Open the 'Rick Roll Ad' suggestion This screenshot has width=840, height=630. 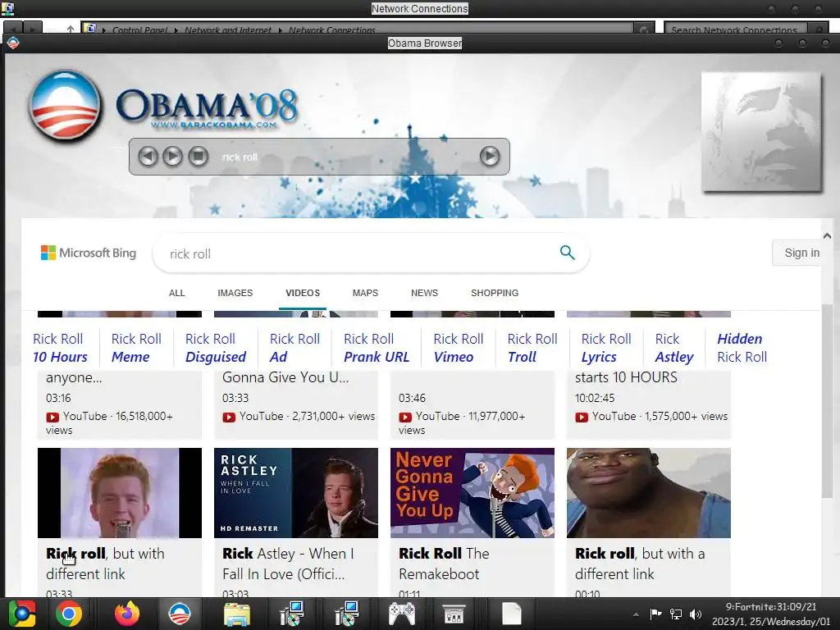pyautogui.click(x=294, y=348)
